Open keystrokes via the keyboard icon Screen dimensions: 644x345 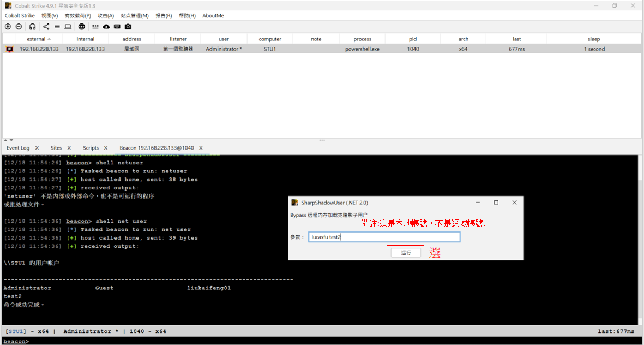[x=117, y=26]
